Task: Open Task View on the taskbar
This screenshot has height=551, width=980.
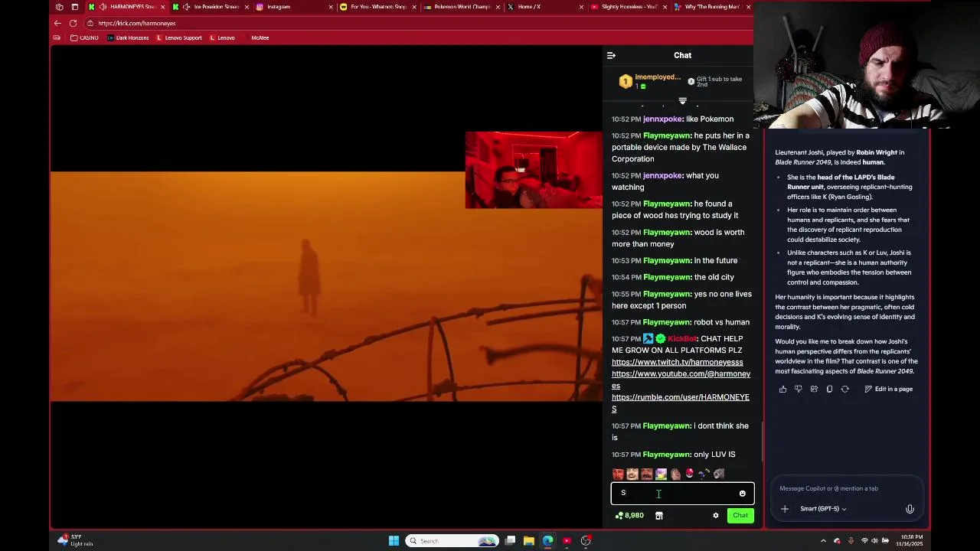Action: point(510,541)
